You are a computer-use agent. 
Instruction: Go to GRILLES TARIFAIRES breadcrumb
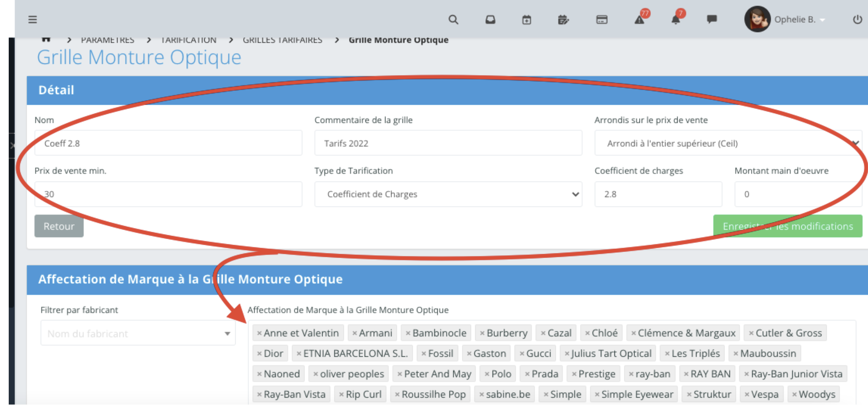pos(282,40)
